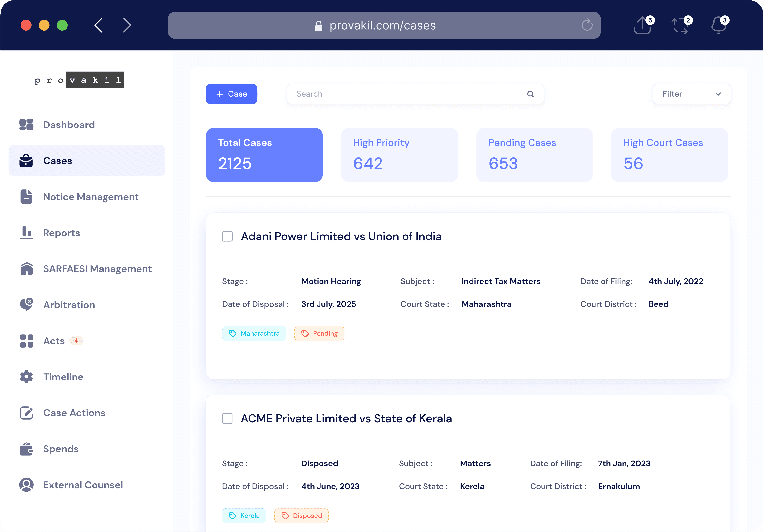Click the 'Motion Hearing' stage value
Image resolution: width=763 pixels, height=532 pixels.
pyautogui.click(x=331, y=281)
